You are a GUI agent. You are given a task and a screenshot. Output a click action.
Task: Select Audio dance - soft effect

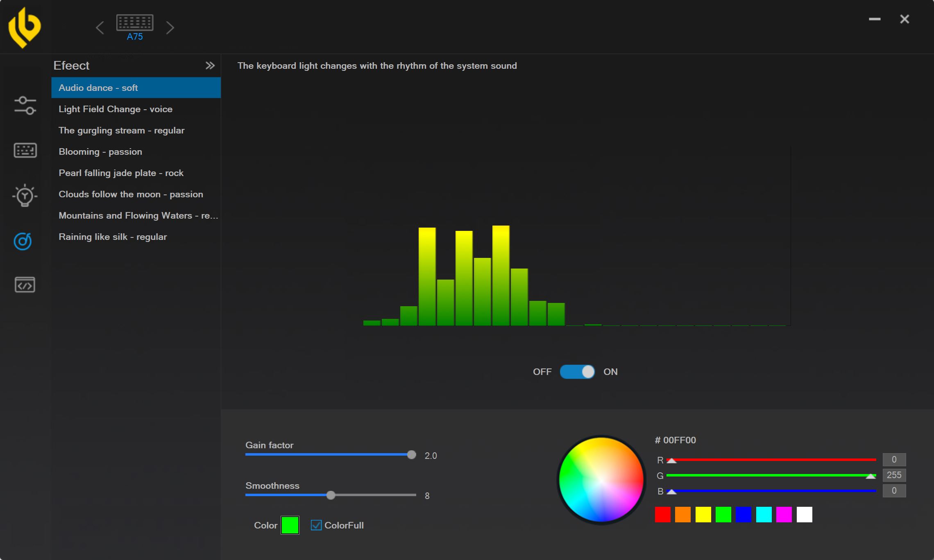(136, 88)
